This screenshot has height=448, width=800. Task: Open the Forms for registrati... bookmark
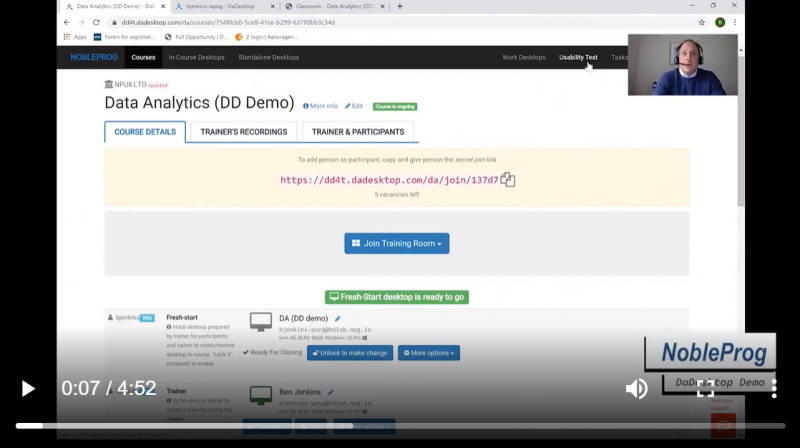[125, 37]
